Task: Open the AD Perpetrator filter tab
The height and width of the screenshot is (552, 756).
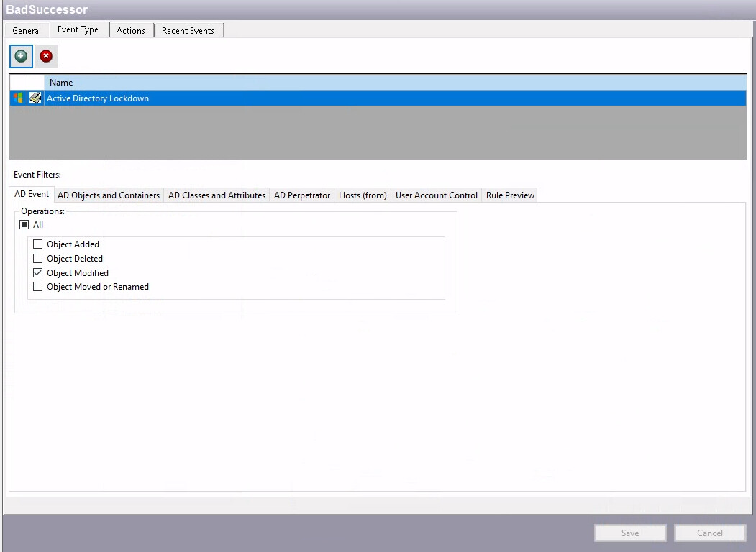Action: tap(302, 195)
